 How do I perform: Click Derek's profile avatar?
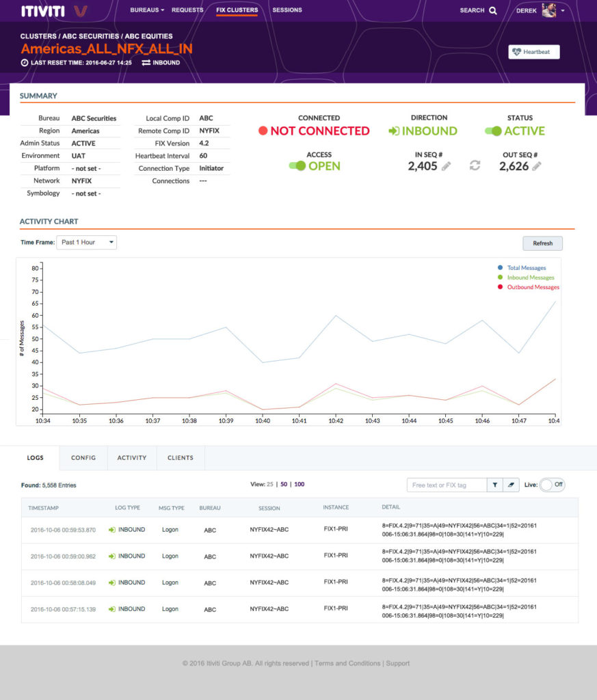tap(548, 10)
